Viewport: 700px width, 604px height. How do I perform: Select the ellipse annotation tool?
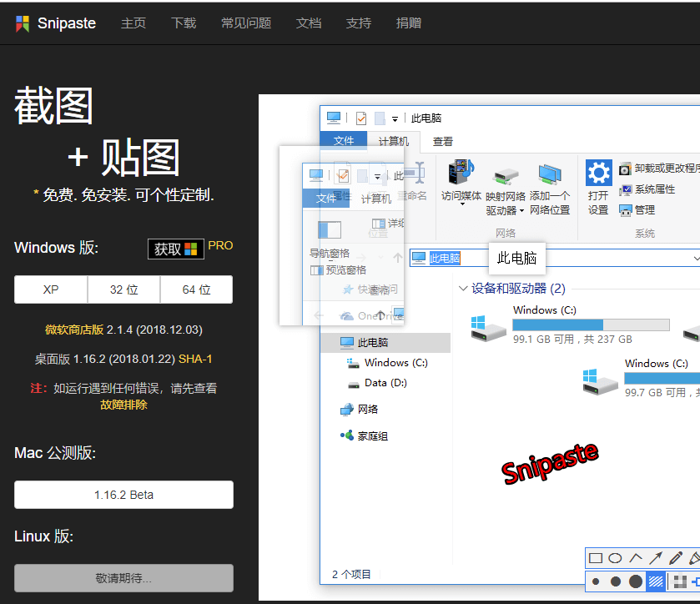[615, 558]
